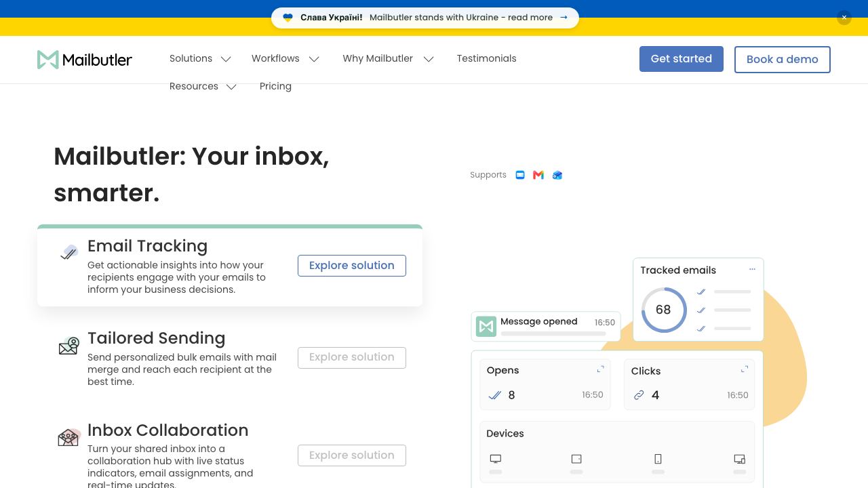Click the Message opened progress bar
The height and width of the screenshot is (488, 868).
coord(553,333)
